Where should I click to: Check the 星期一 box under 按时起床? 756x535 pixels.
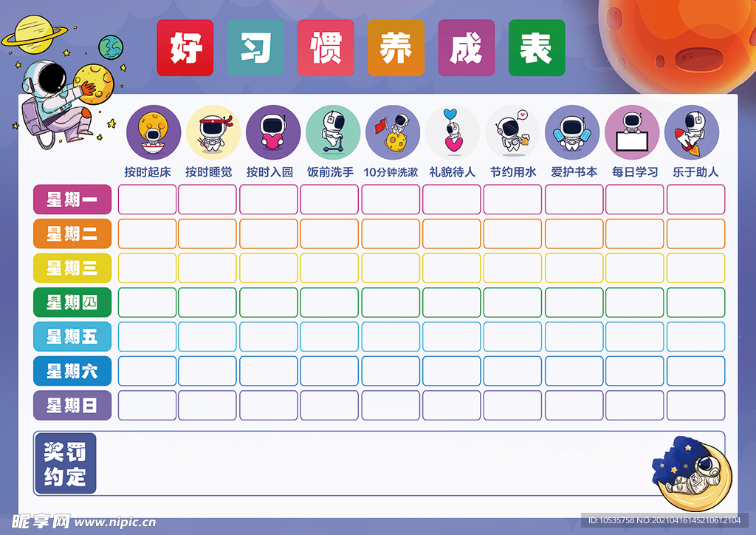[x=147, y=200]
